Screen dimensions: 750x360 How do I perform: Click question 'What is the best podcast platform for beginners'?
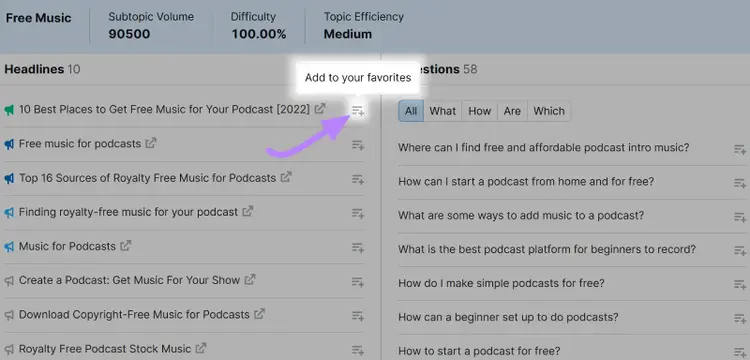pos(547,249)
